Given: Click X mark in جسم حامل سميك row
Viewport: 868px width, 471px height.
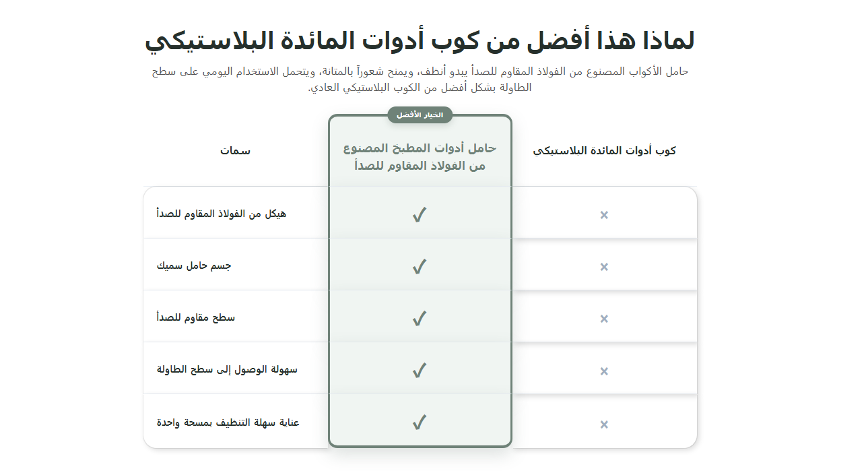Looking at the screenshot, I should [x=604, y=267].
